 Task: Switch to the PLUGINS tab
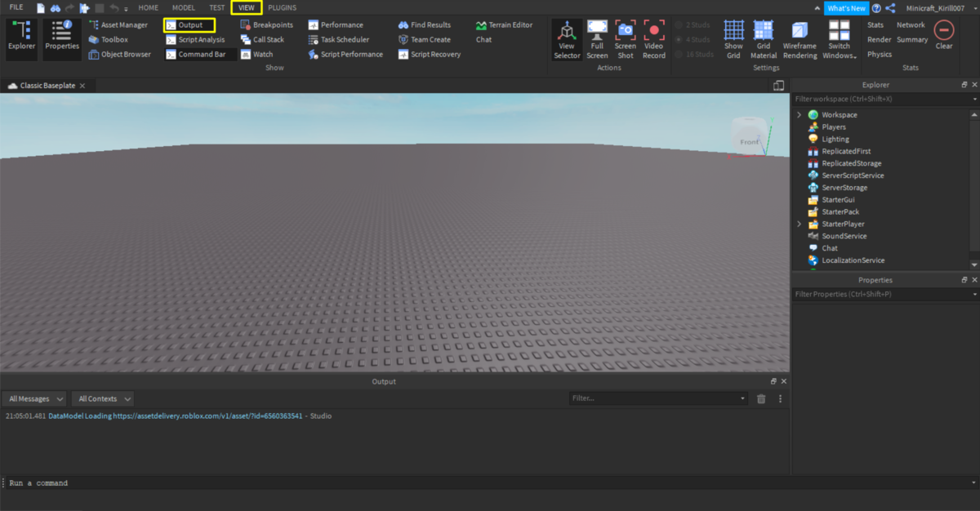click(282, 7)
